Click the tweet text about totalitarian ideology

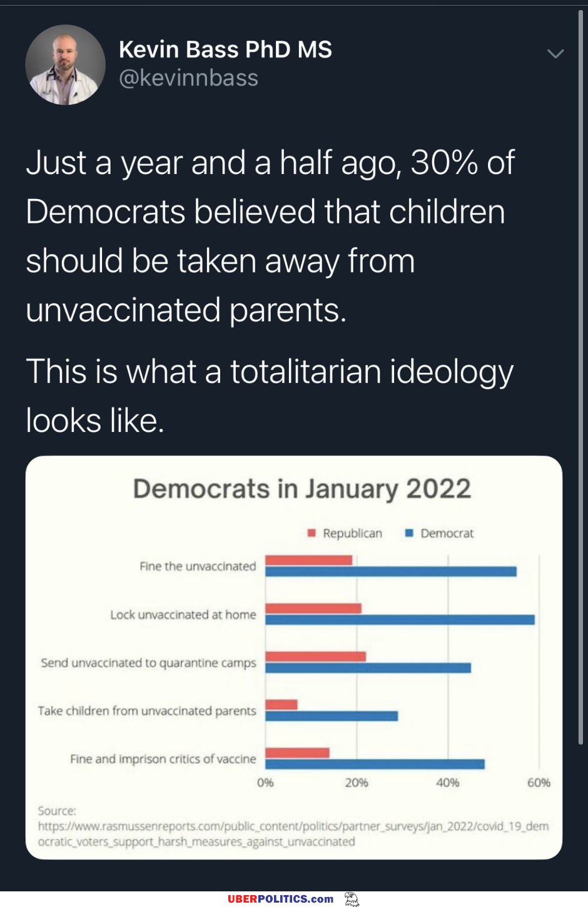click(x=270, y=396)
